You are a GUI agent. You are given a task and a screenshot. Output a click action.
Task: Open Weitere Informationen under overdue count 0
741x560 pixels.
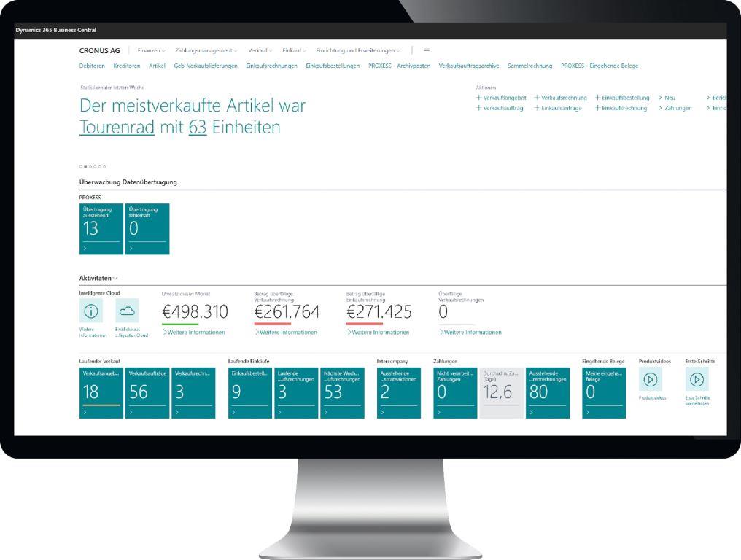point(470,332)
